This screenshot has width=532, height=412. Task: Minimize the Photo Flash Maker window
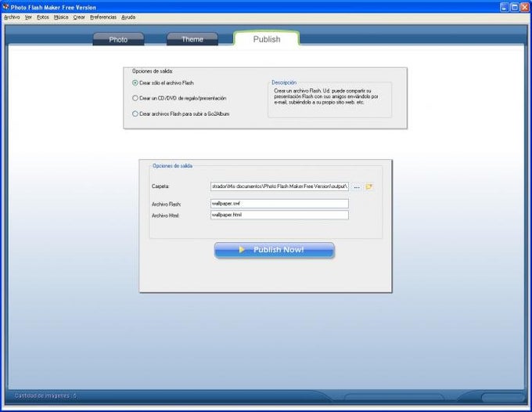pyautogui.click(x=504, y=7)
